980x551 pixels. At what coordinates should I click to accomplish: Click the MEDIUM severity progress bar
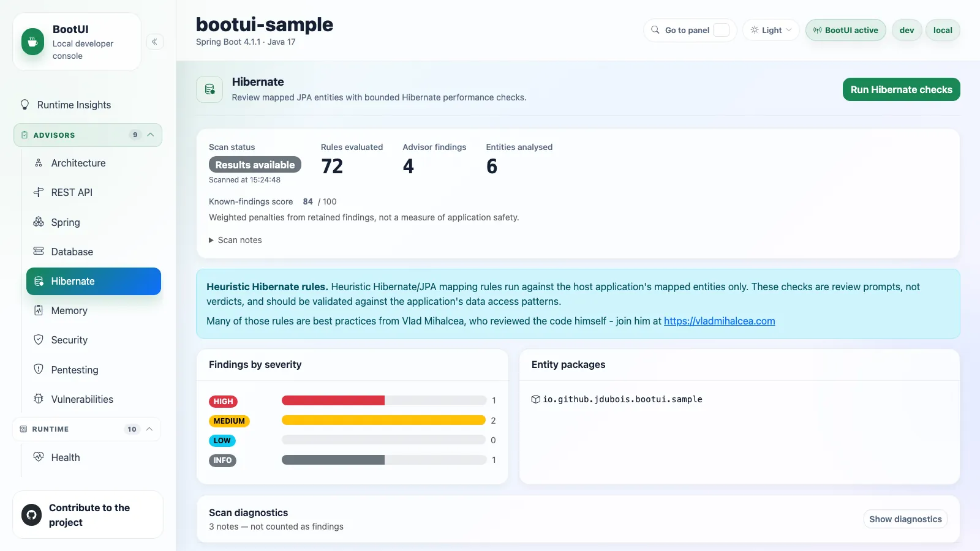383,420
